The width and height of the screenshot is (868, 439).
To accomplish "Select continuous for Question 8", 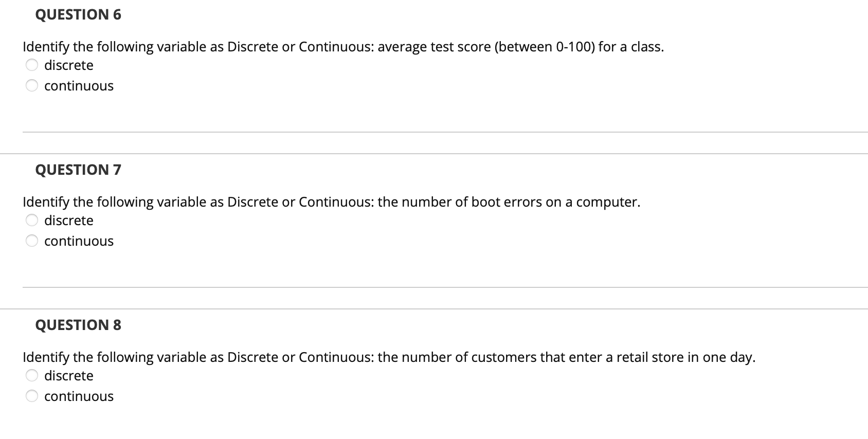I will (x=32, y=396).
